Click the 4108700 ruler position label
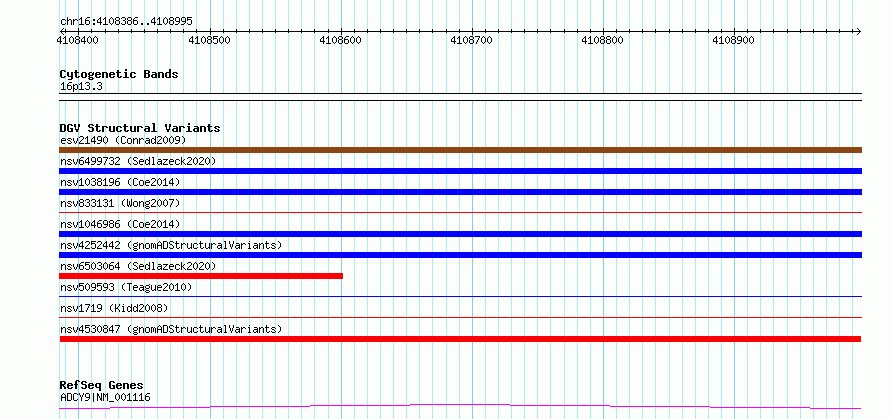The image size is (890, 419). (471, 40)
